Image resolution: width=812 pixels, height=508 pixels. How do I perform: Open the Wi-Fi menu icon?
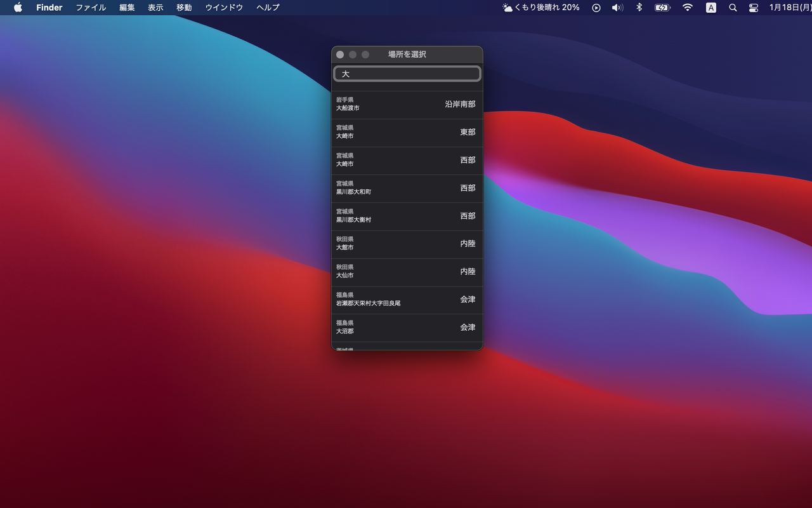[688, 8]
